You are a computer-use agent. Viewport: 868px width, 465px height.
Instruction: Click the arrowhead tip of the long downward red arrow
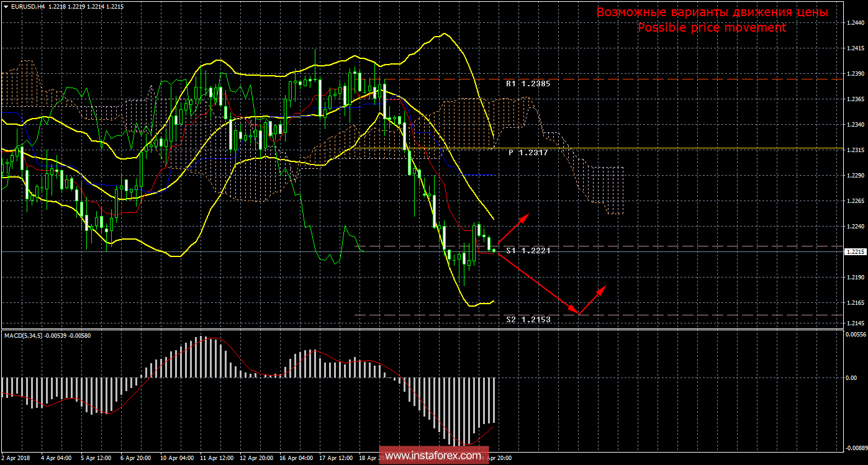tap(577, 313)
